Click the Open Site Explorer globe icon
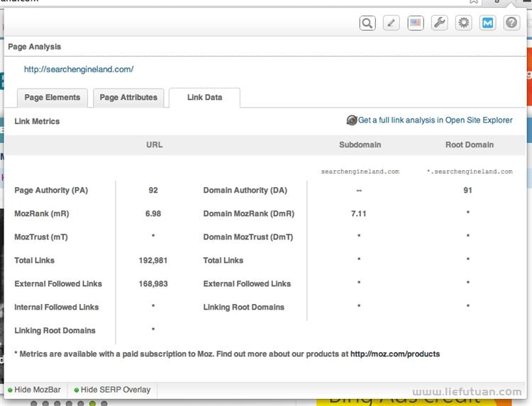Image resolution: width=532 pixels, height=406 pixels. 352,120
